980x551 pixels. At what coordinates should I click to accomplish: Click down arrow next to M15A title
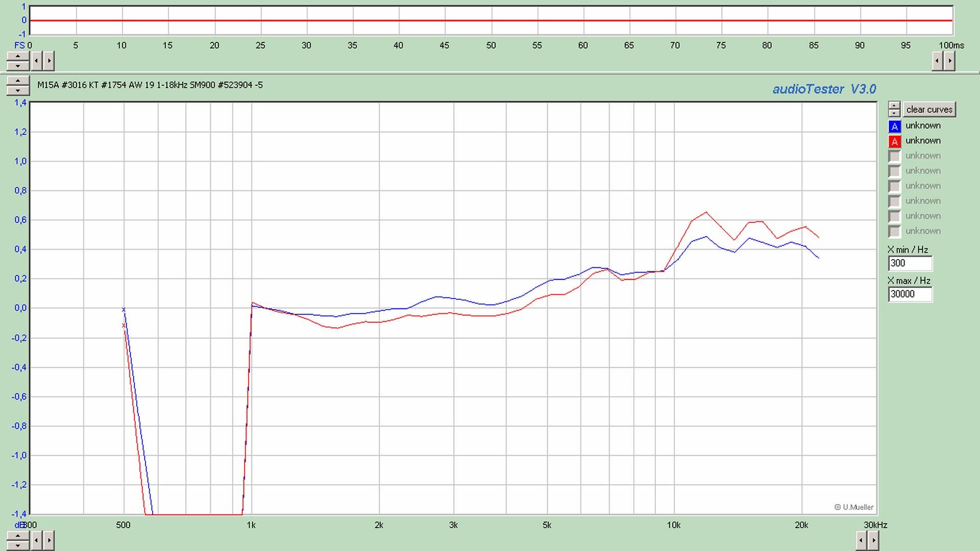[x=18, y=91]
